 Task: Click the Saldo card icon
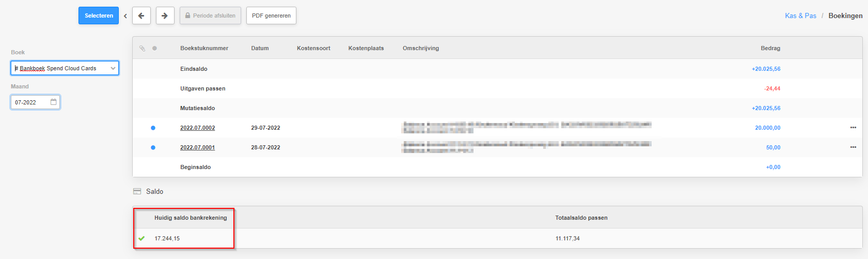click(x=137, y=191)
